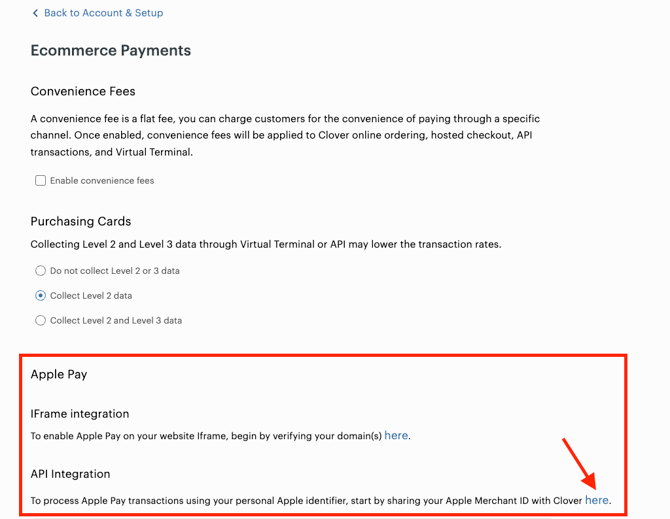Click the 'Do not collect Level 2 or 3 data' label text
This screenshot has height=519, width=670.
pos(115,271)
